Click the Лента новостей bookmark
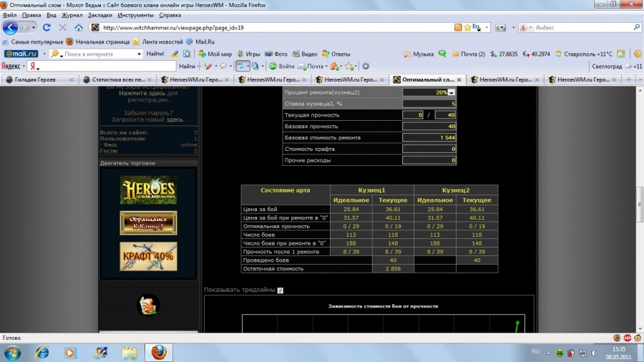Screen dimensions: 644x362 (x=157, y=41)
